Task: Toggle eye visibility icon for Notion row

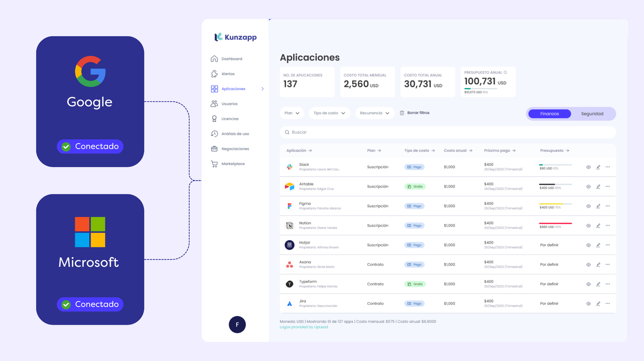Action: point(588,226)
